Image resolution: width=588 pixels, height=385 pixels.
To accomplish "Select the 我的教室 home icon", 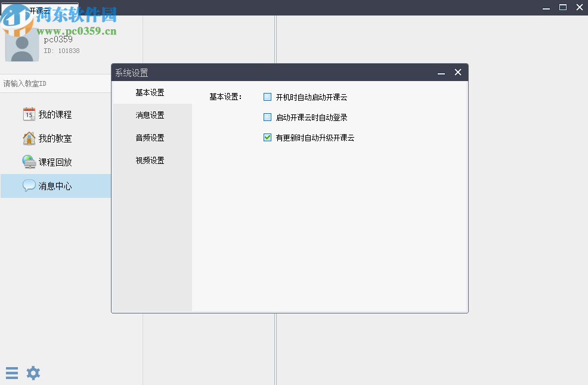I will point(29,138).
